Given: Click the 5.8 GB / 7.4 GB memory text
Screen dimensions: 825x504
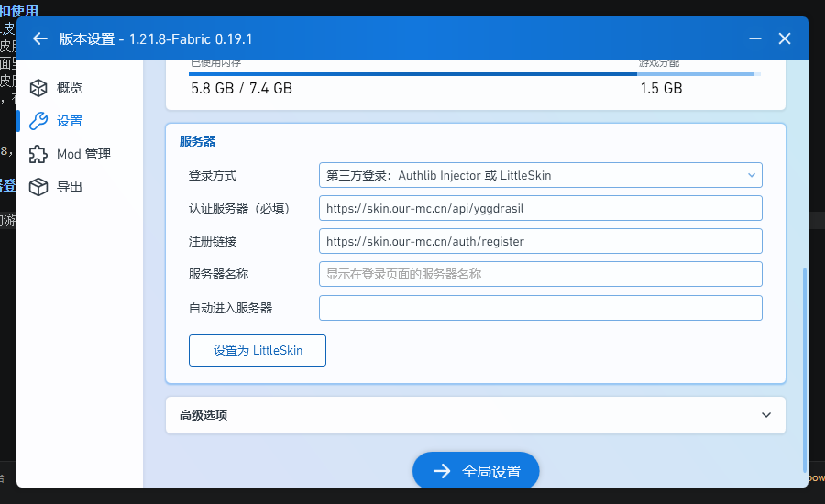Looking at the screenshot, I should pyautogui.click(x=241, y=88).
